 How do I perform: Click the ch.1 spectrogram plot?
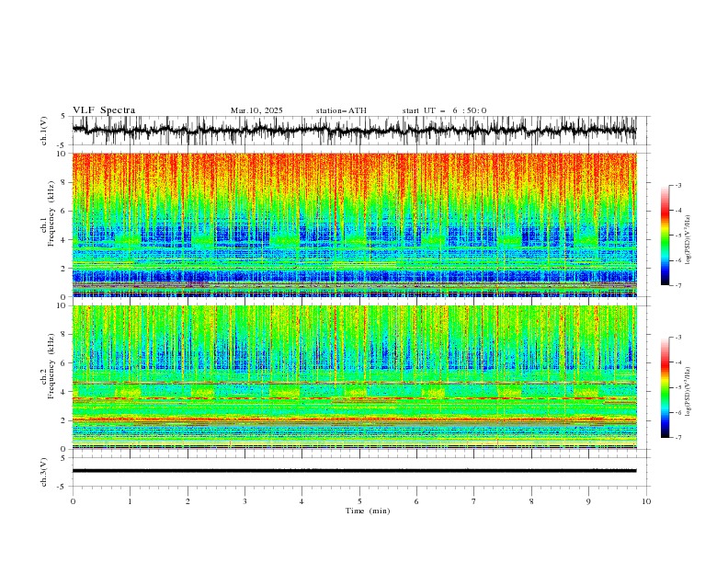[354, 224]
